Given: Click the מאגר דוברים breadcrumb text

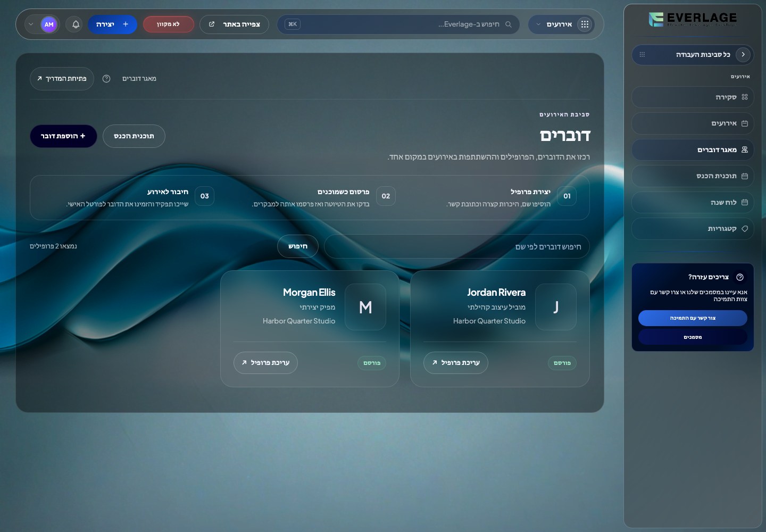Looking at the screenshot, I should pyautogui.click(x=139, y=79).
